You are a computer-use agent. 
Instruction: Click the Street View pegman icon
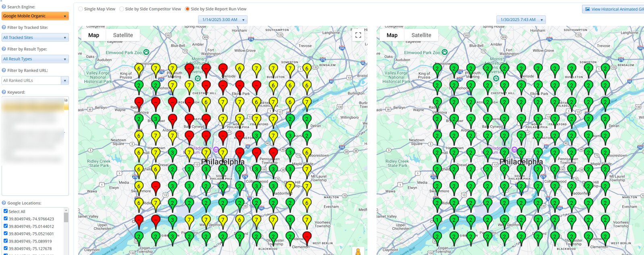click(x=358, y=252)
